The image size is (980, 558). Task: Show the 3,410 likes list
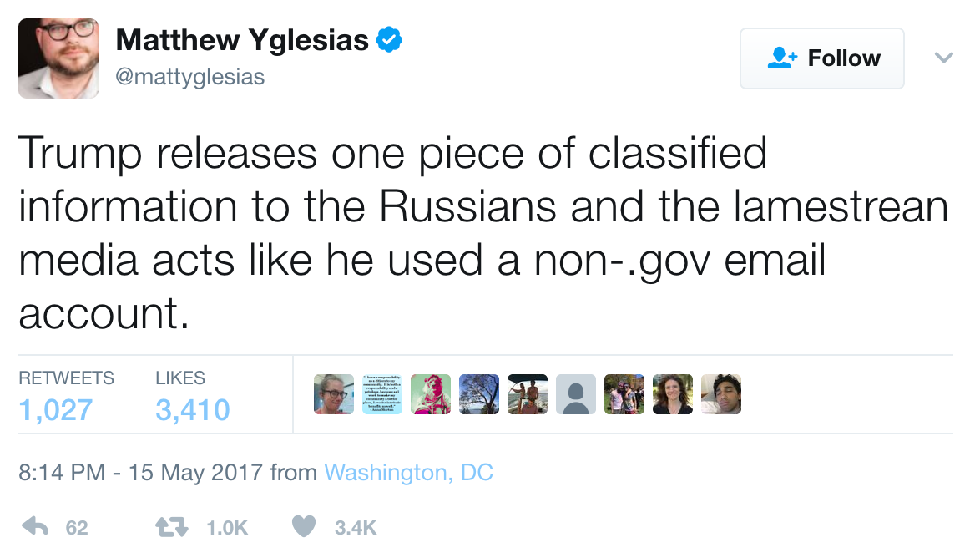click(x=192, y=409)
